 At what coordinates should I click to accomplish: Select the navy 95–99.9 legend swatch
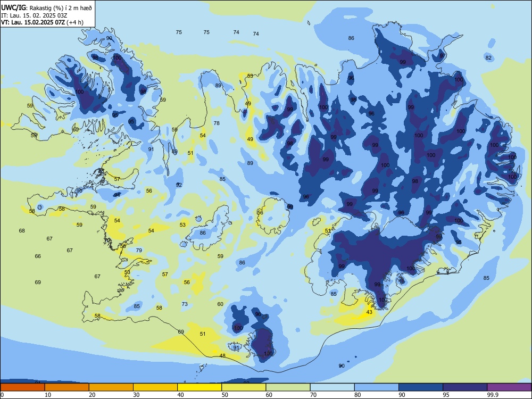point(465,387)
